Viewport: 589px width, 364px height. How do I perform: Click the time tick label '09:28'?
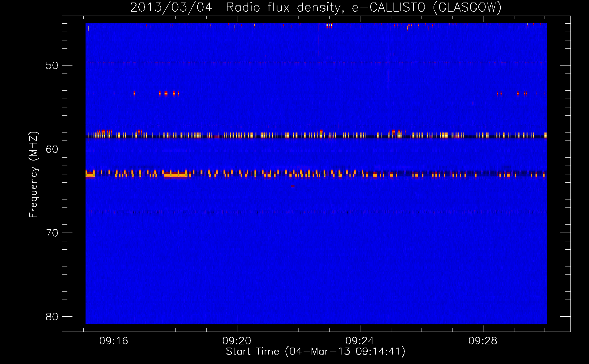483,341
